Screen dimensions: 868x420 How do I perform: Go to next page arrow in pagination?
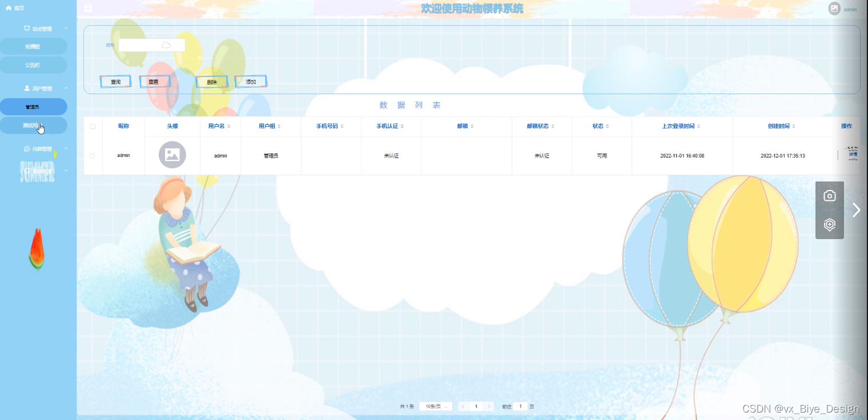click(489, 407)
